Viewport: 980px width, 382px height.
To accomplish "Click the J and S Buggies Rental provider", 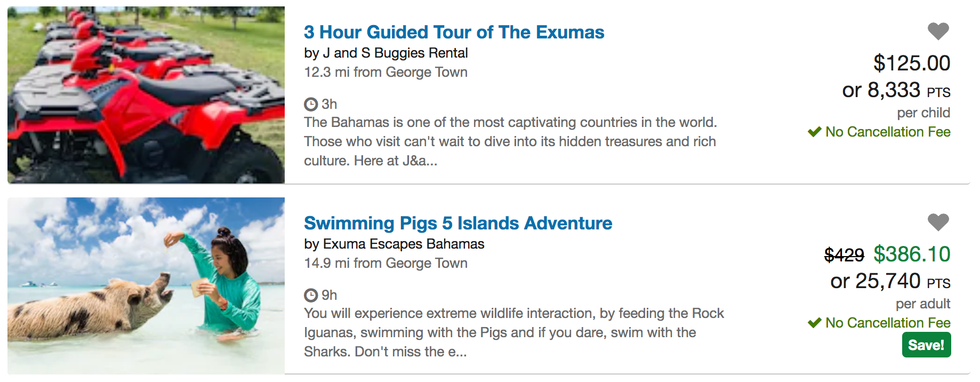I will 385,53.
